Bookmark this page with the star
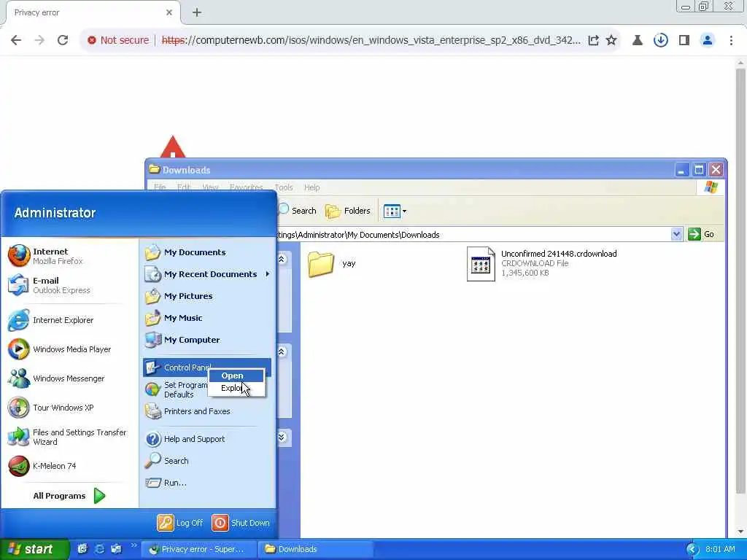 611,40
